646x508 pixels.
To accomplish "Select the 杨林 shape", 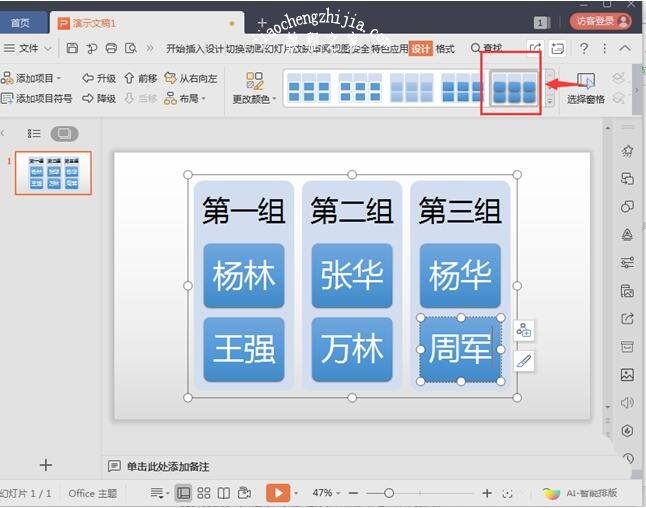I will pyautogui.click(x=244, y=276).
